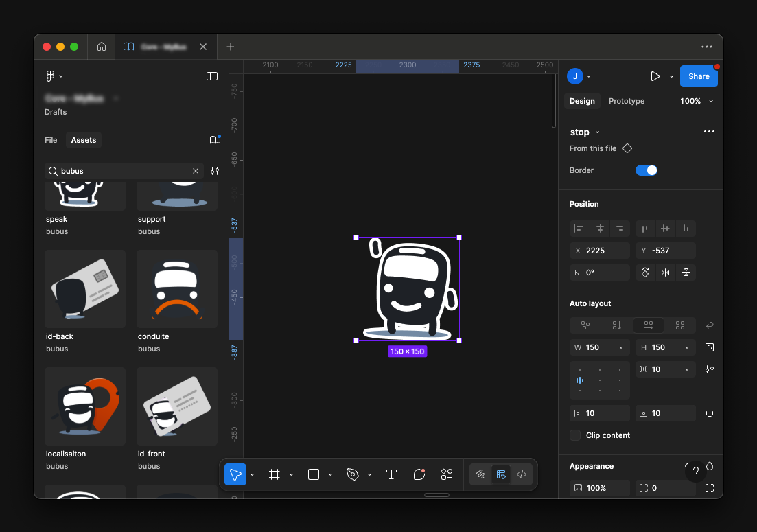Screen dimensions: 757x532
Task: Align selection vertical centers
Action: point(665,229)
